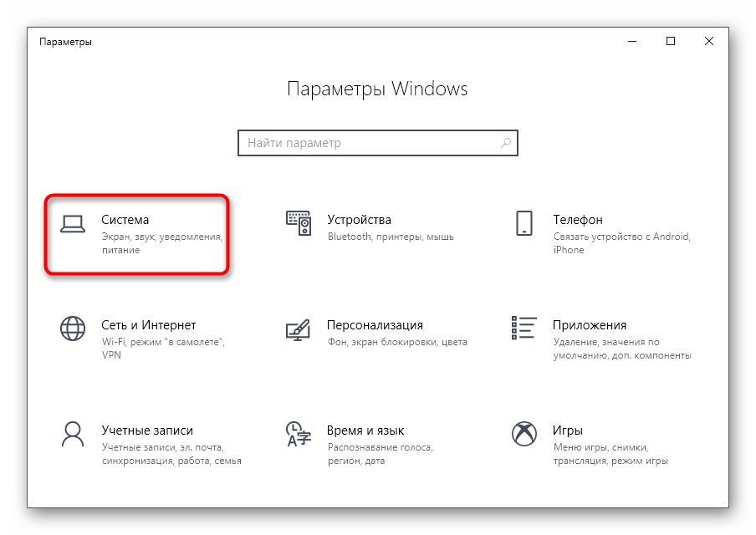
Task: Go to Сеть и Интернет settings
Action: pyautogui.click(x=149, y=325)
